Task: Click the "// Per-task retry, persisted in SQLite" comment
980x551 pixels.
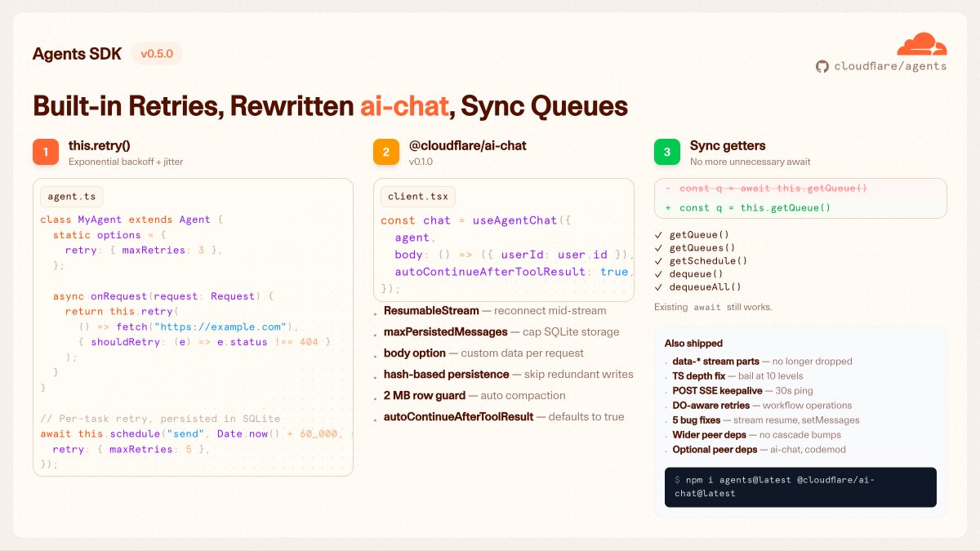Action: coord(160,419)
